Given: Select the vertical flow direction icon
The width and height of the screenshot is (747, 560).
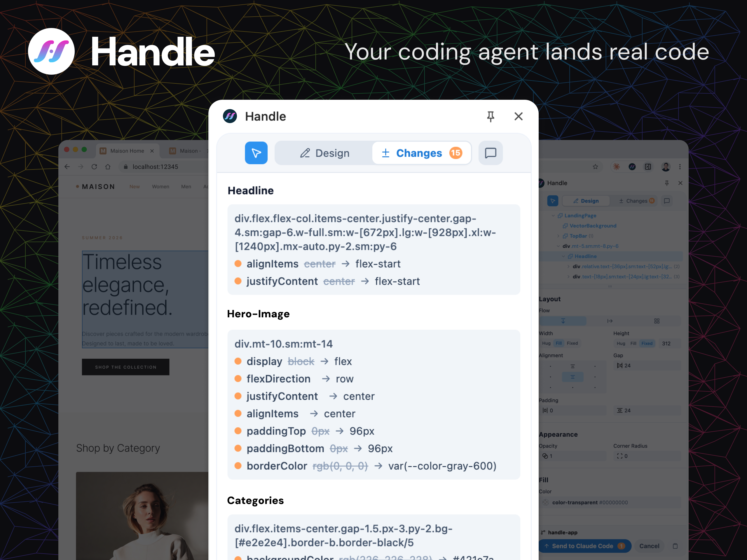Looking at the screenshot, I should pos(563,321).
